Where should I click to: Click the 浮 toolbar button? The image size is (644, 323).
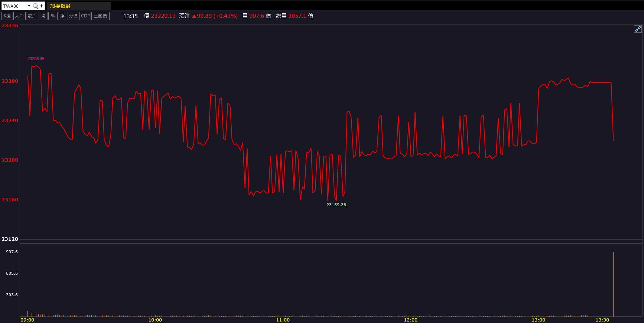[x=62, y=16]
